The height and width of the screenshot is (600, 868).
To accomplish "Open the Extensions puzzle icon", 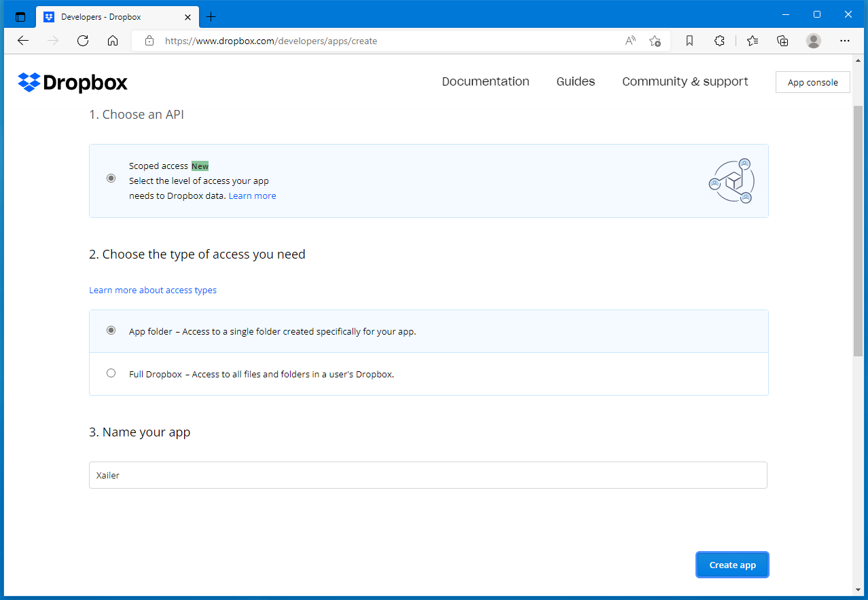I will click(x=720, y=41).
